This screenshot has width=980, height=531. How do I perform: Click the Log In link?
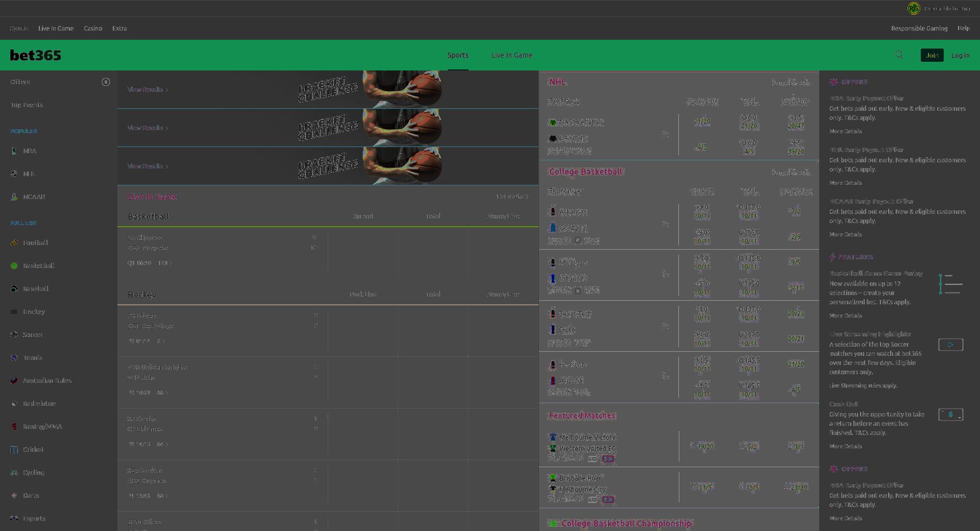click(x=960, y=55)
